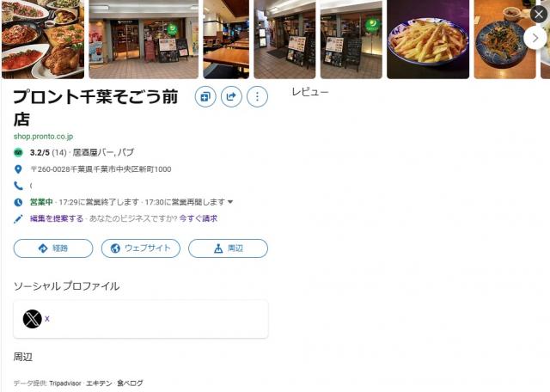This screenshot has width=550, height=392.
Task: Click the map pin address icon
Action: [18, 169]
